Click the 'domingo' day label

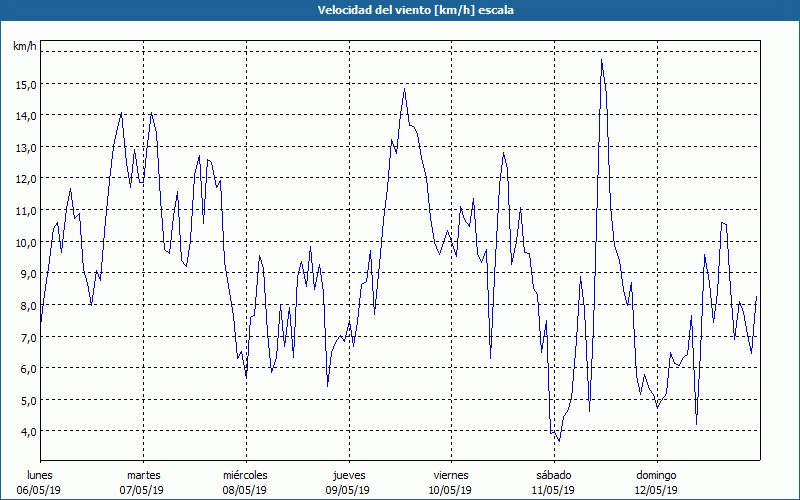tap(656, 476)
